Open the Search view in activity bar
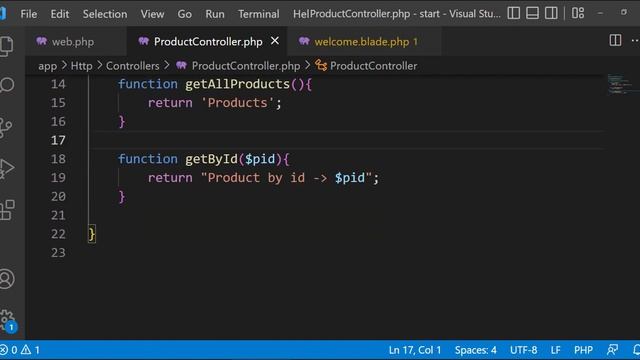640x360 pixels. coord(6,85)
